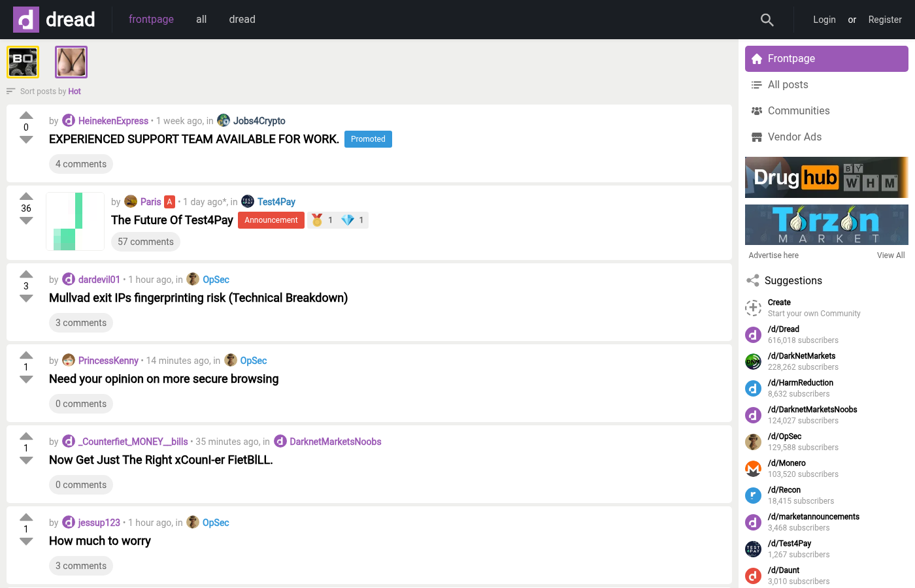Upvote The Future Of Test4Pay post
Image resolution: width=915 pixels, height=588 pixels.
coord(26,197)
